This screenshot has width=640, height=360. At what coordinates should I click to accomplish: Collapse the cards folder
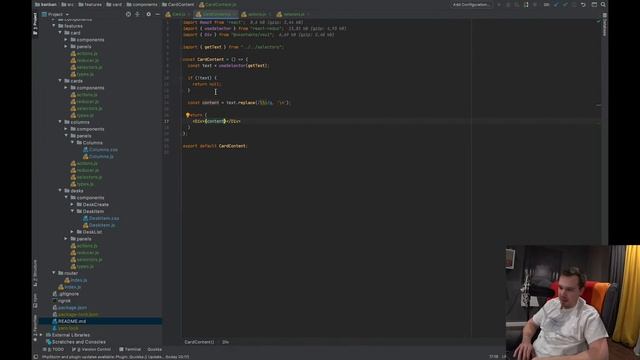click(60, 81)
